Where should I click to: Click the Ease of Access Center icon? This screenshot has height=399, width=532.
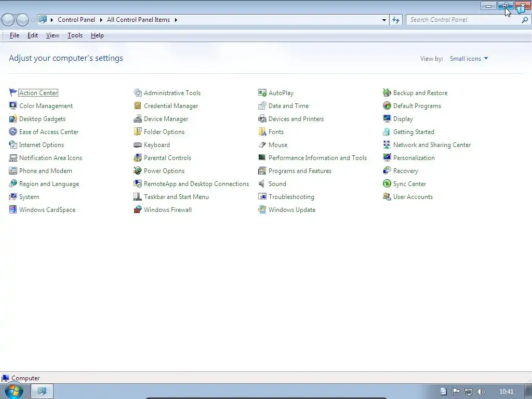pyautogui.click(x=13, y=131)
